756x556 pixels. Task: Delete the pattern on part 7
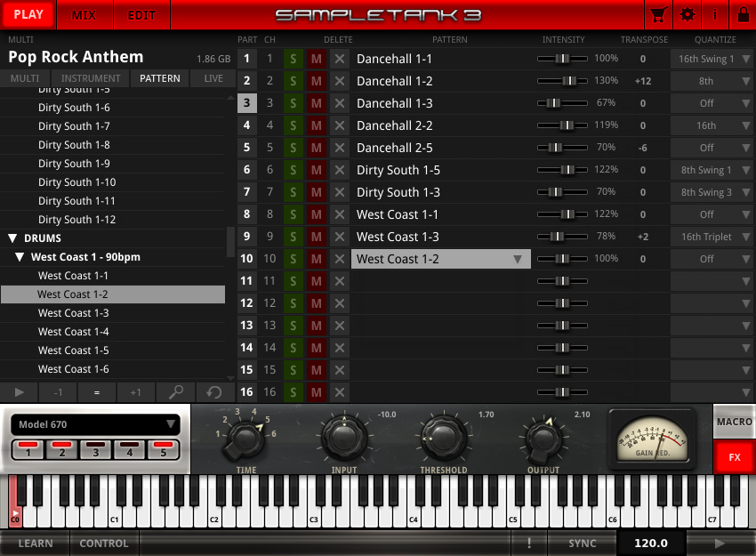(340, 192)
